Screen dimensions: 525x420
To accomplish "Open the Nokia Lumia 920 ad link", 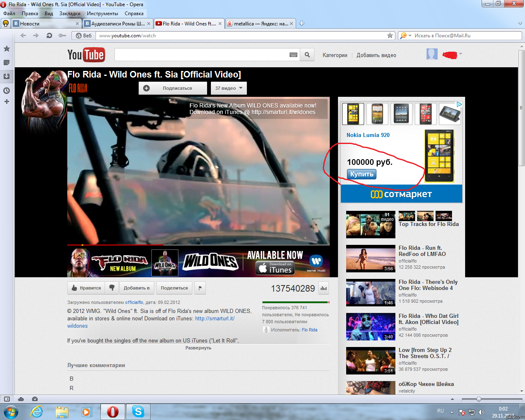I will [368, 135].
